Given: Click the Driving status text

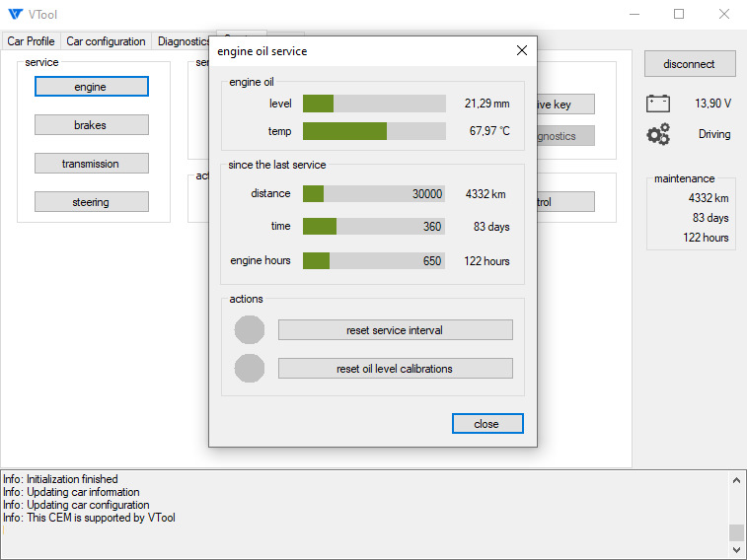Looking at the screenshot, I should click(714, 134).
